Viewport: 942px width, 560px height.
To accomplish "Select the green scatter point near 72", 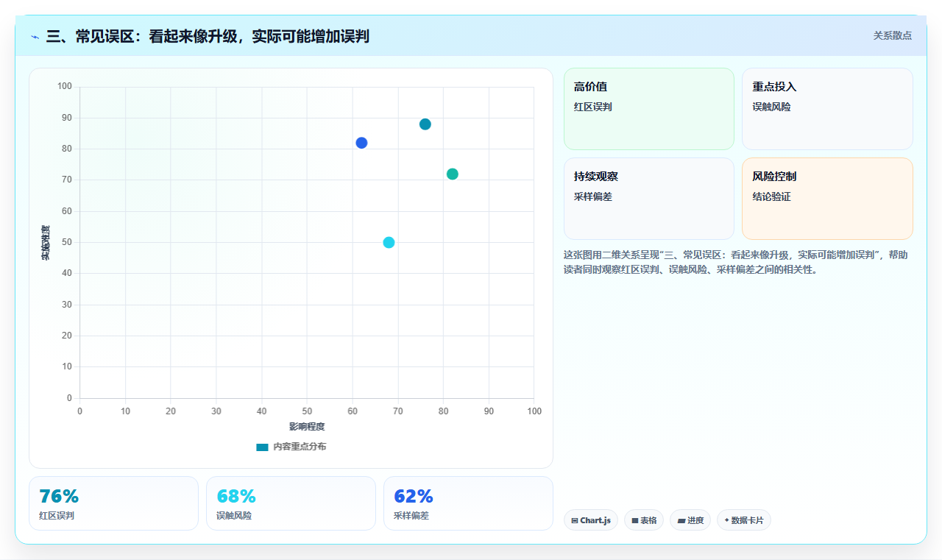I will click(x=453, y=174).
